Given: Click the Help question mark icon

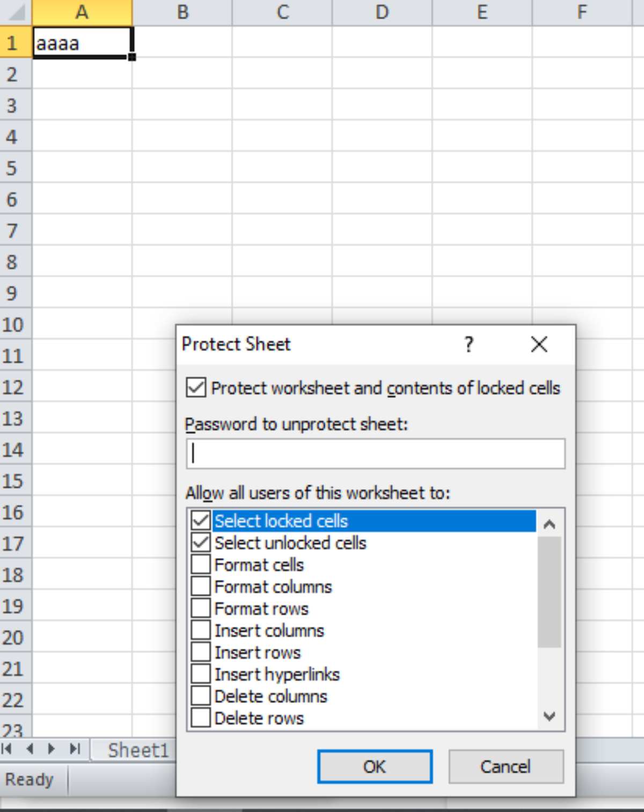Looking at the screenshot, I should click(469, 344).
